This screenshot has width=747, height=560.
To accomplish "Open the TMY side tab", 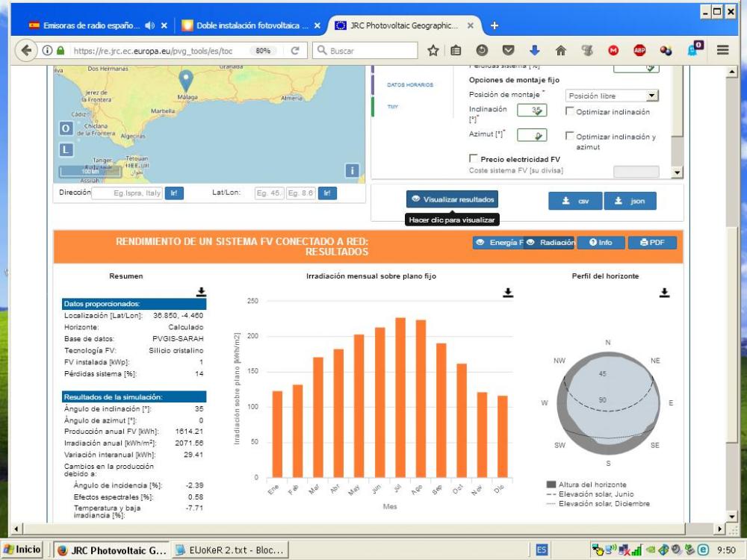I will tap(393, 107).
